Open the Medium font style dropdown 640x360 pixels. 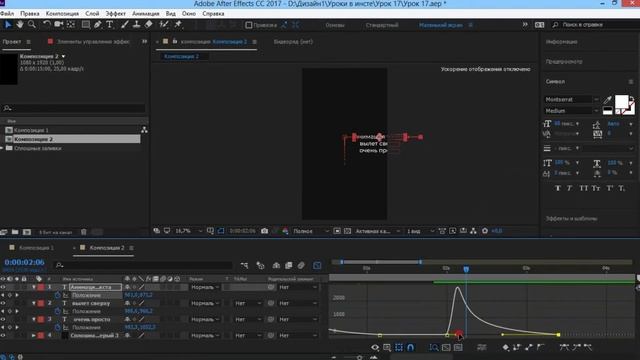572,111
